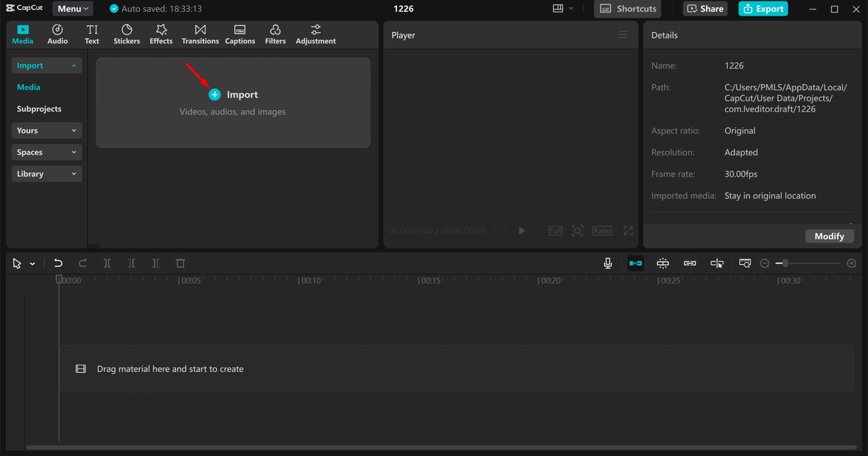The height and width of the screenshot is (456, 868).
Task: Click the 'Drag material here' track area
Action: point(456,369)
